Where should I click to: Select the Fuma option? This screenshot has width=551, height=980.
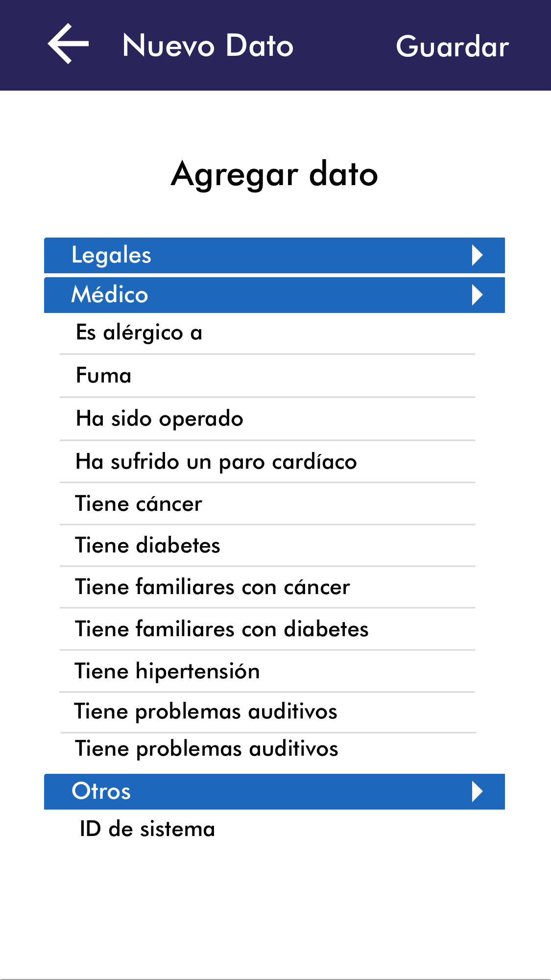pos(104,376)
